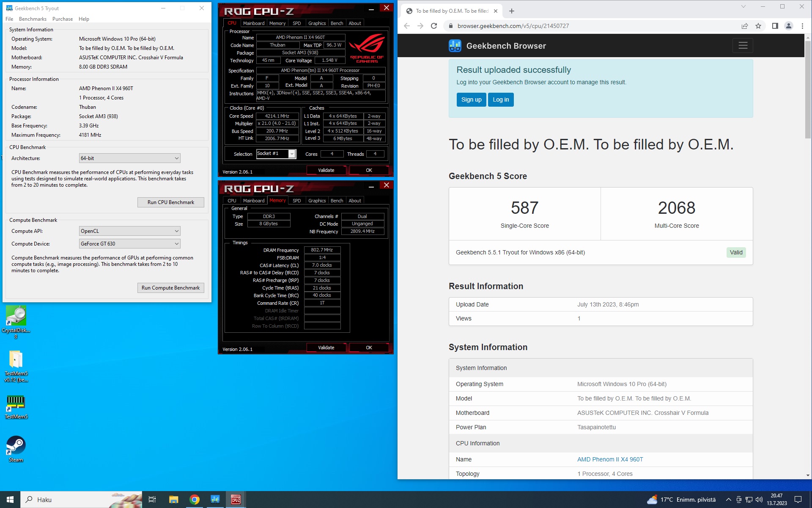Open the Benchmarks menu
This screenshot has height=508, width=812.
point(33,19)
